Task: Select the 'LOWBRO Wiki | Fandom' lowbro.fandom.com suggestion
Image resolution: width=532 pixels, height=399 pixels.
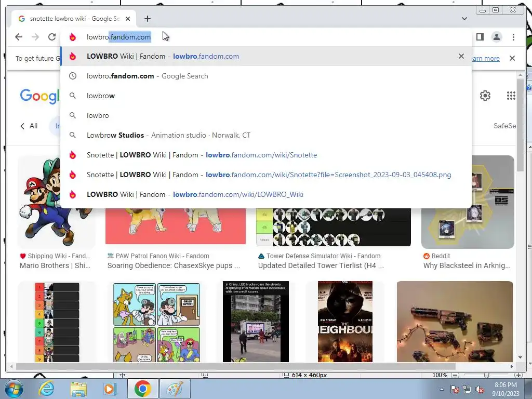Action: 267,56
